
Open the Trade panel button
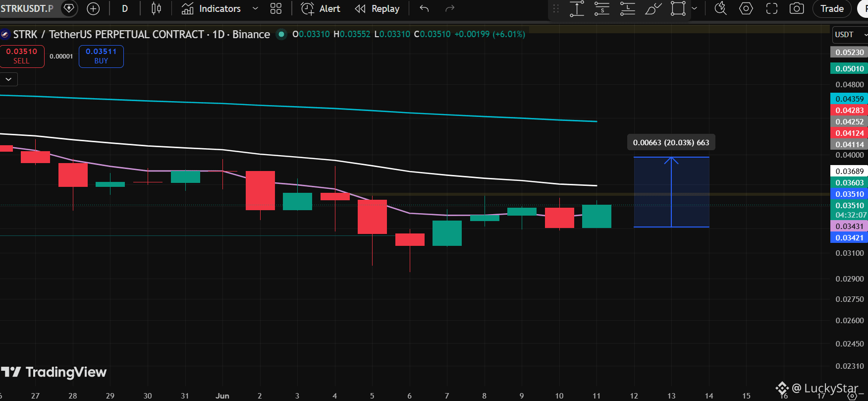pyautogui.click(x=832, y=8)
